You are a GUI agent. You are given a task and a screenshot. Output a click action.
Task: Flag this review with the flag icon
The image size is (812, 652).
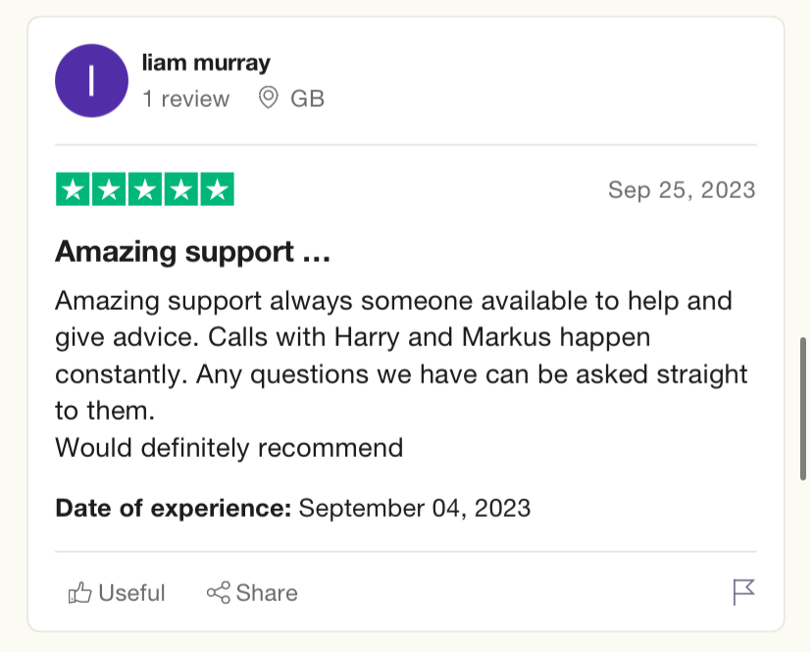743,592
